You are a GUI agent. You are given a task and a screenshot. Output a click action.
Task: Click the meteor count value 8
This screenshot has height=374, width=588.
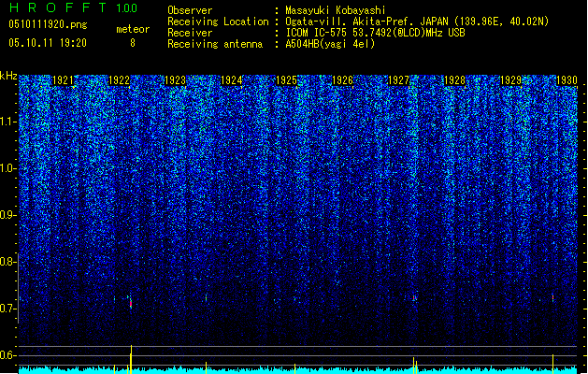133,43
